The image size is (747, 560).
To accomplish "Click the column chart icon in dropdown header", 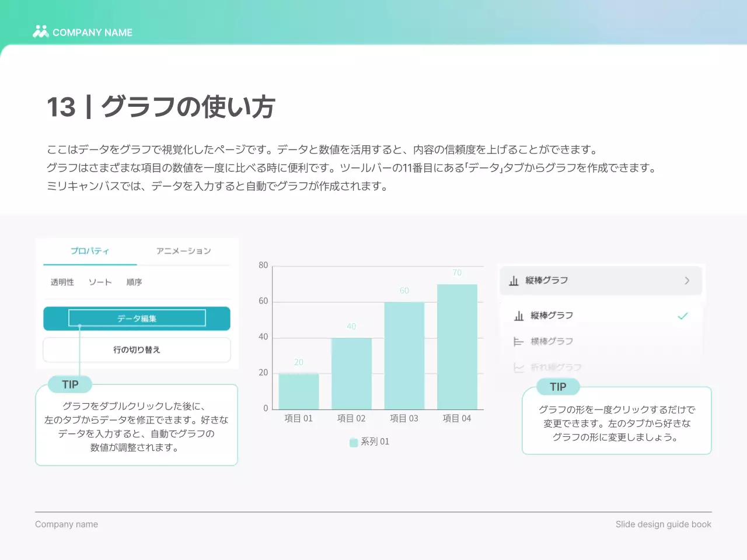I will [x=514, y=281].
